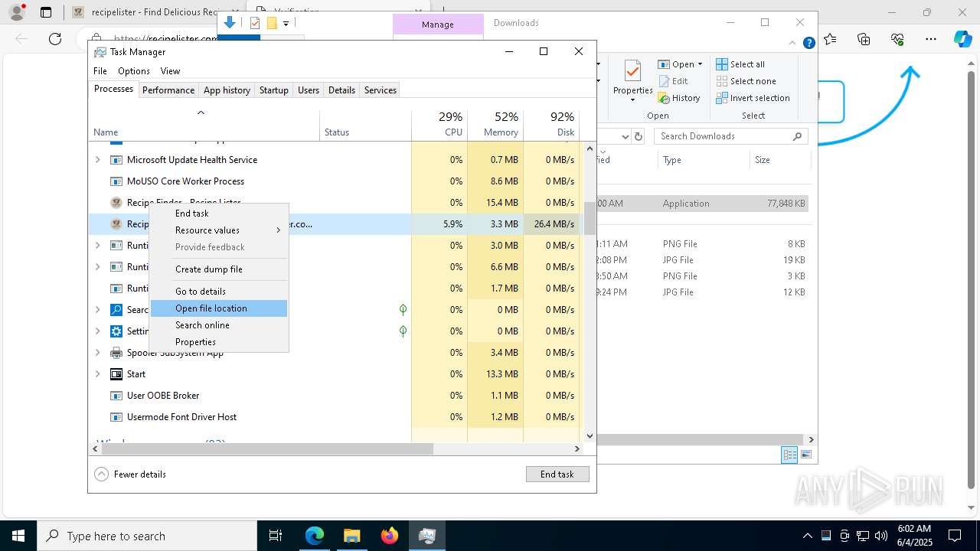This screenshot has width=980, height=551.
Task: Click Properties checkmark icon in Explorer quick access
Action: click(x=255, y=23)
